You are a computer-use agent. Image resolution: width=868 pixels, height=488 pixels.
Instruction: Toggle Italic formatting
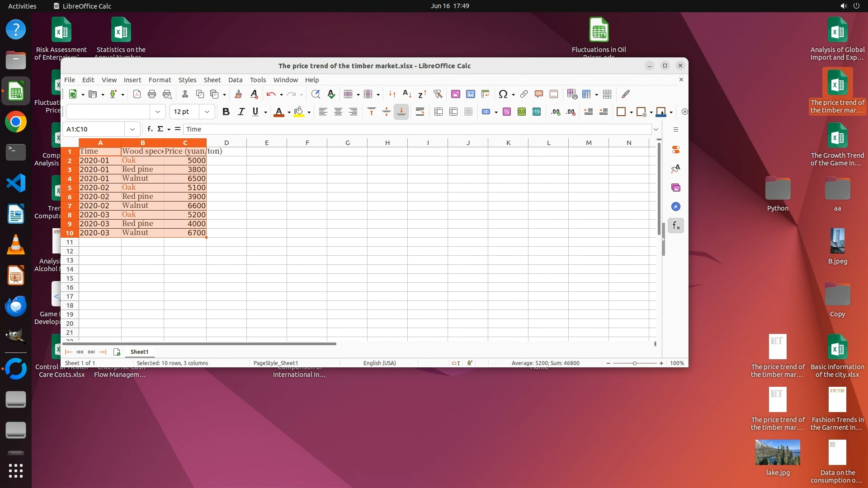coord(241,112)
